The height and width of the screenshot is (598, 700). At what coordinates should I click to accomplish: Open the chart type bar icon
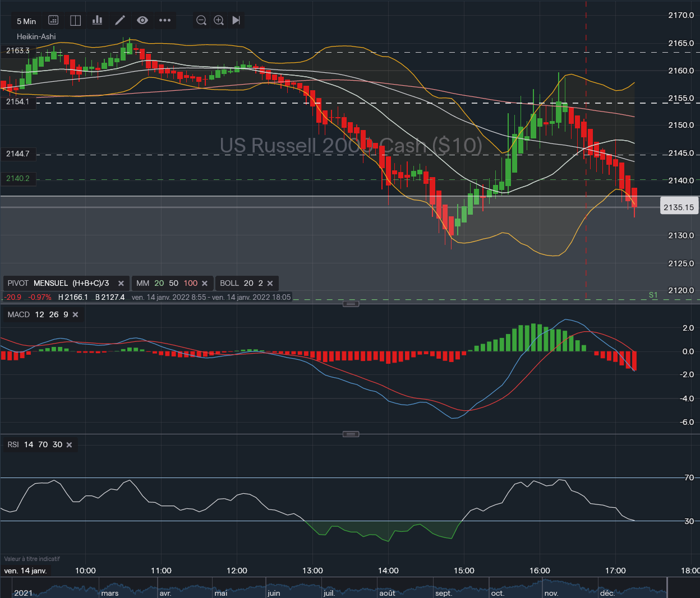(x=98, y=20)
